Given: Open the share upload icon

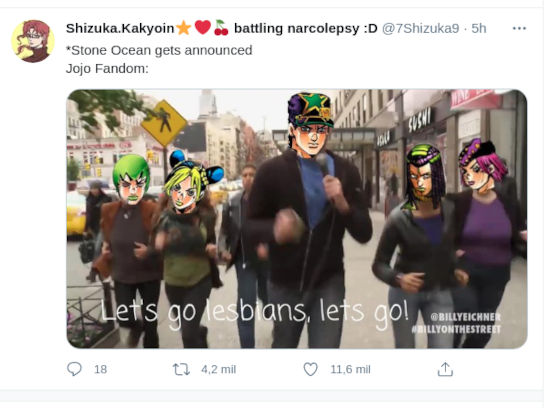Looking at the screenshot, I should [x=445, y=369].
